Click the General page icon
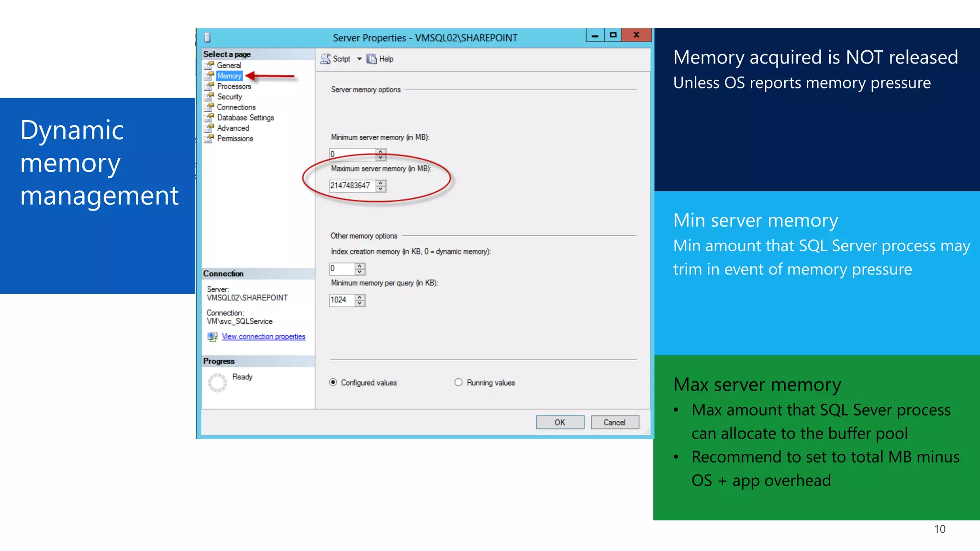This screenshot has width=980, height=551. (209, 65)
